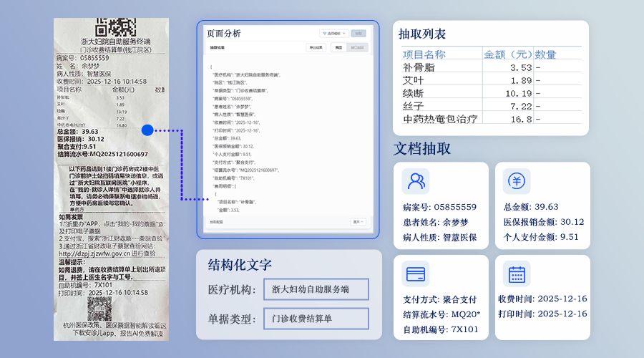Image resolution: width=644 pixels, height=358 pixels.
Task: Expand the 展开 extraction config panel
Action: [x=360, y=222]
